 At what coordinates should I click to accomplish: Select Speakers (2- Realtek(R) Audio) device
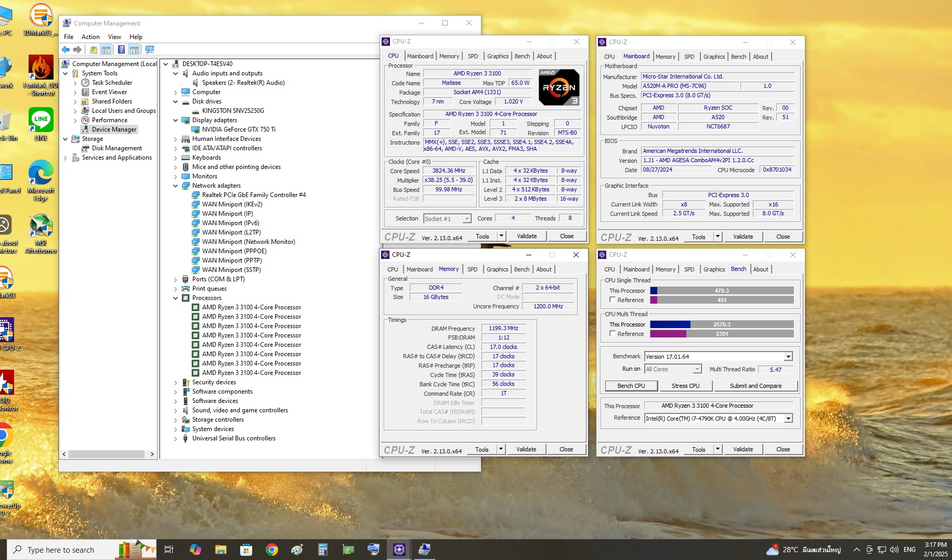click(243, 83)
